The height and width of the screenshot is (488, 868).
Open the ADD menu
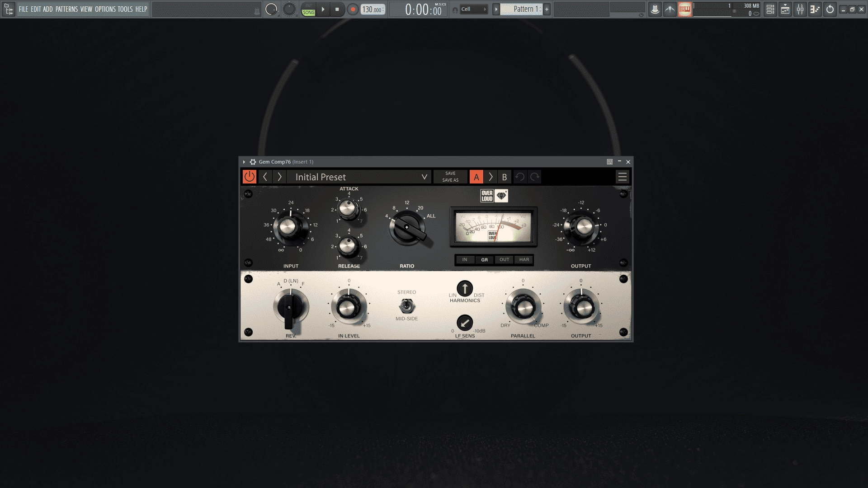click(x=48, y=9)
